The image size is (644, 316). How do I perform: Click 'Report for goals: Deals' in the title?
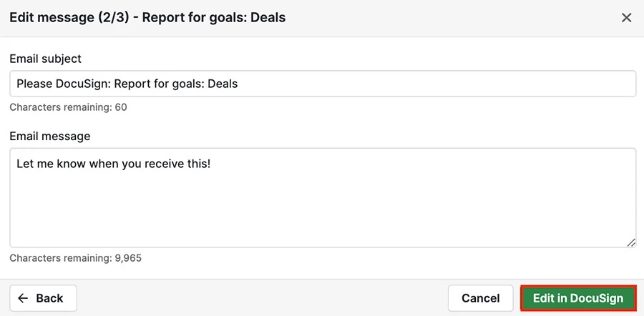pyautogui.click(x=214, y=18)
